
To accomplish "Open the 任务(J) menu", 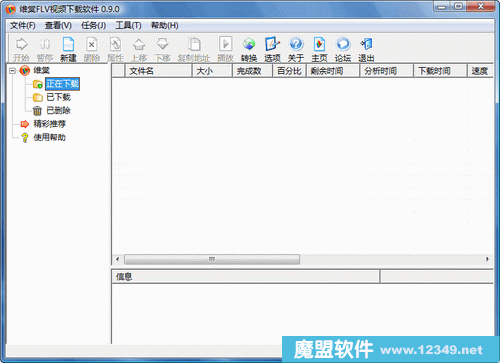I will 94,25.
